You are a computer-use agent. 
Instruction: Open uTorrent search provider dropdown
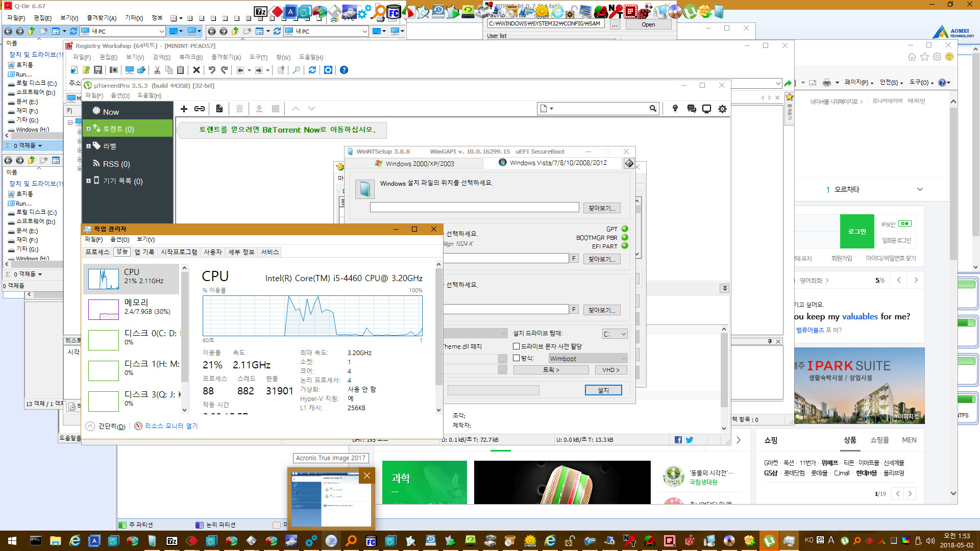click(x=547, y=109)
